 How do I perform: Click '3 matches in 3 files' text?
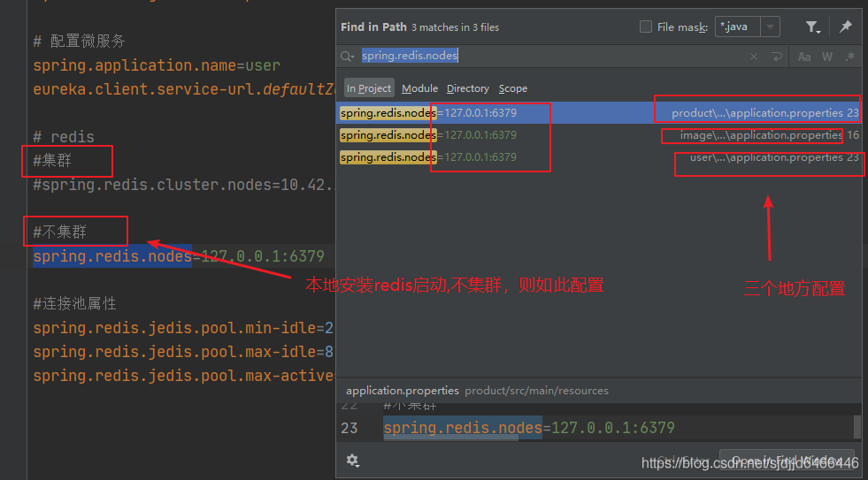click(x=455, y=27)
